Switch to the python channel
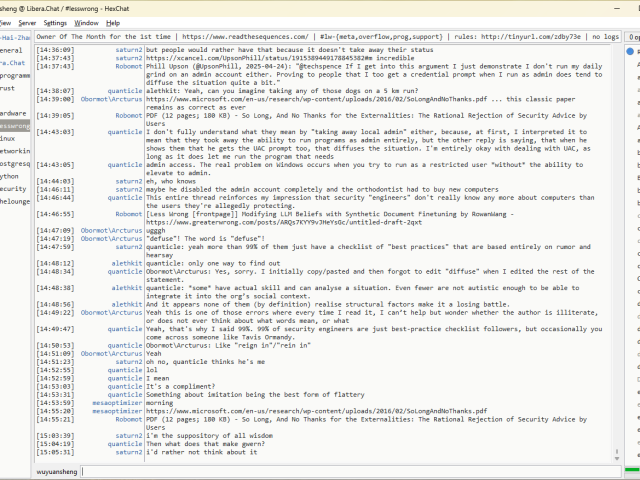Screen dimensions: 640x480 [x=10, y=175]
